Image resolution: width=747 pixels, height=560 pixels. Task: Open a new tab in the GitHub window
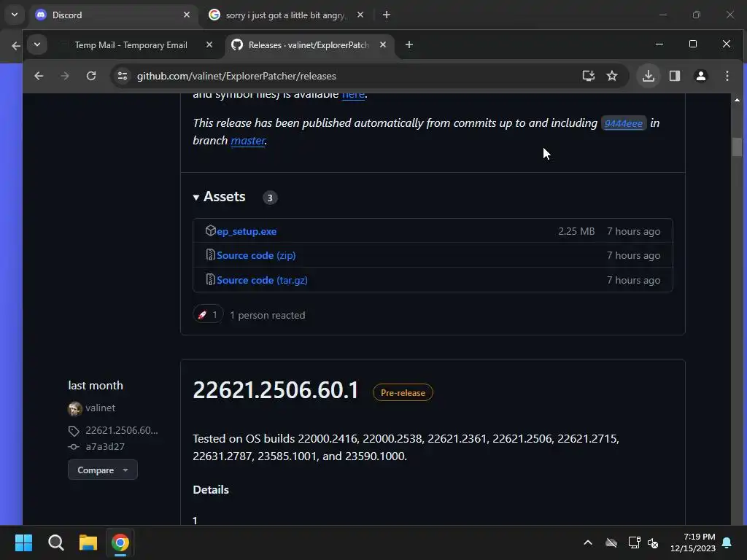[x=409, y=44]
